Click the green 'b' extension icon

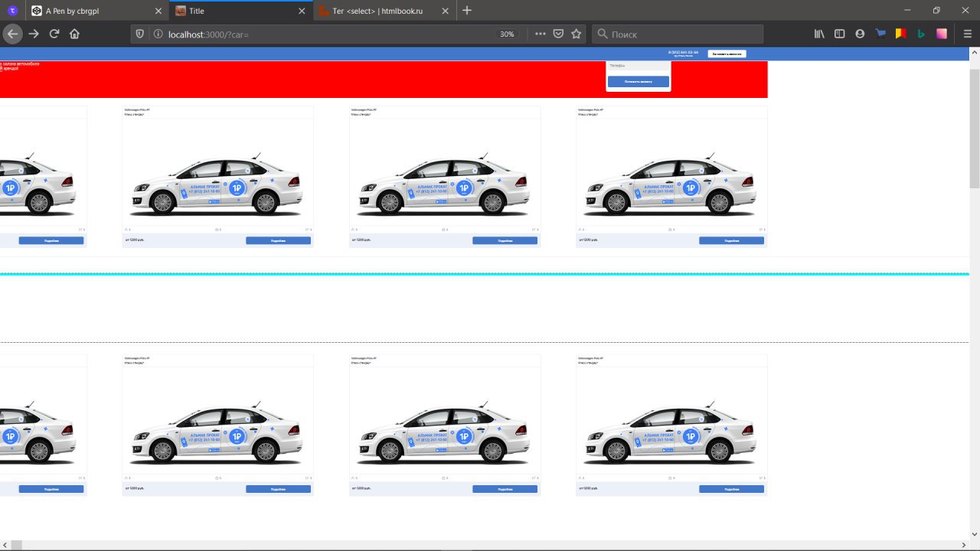click(x=921, y=34)
